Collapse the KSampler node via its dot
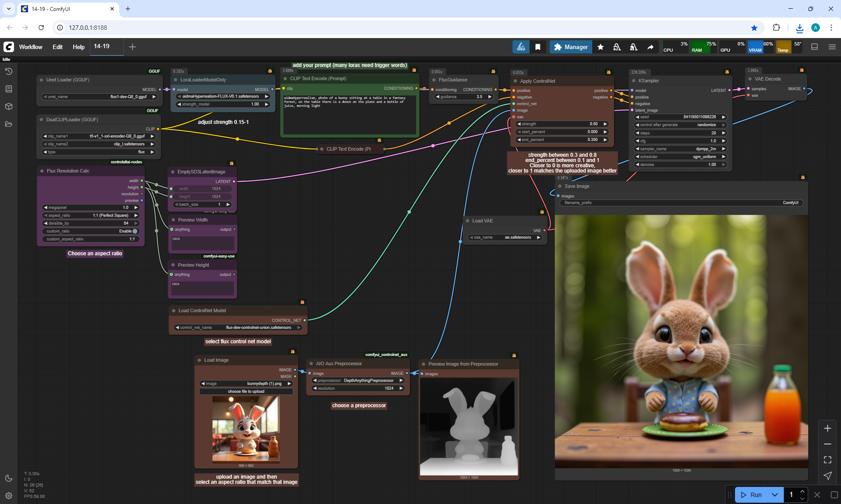The image size is (841, 504). [634, 81]
